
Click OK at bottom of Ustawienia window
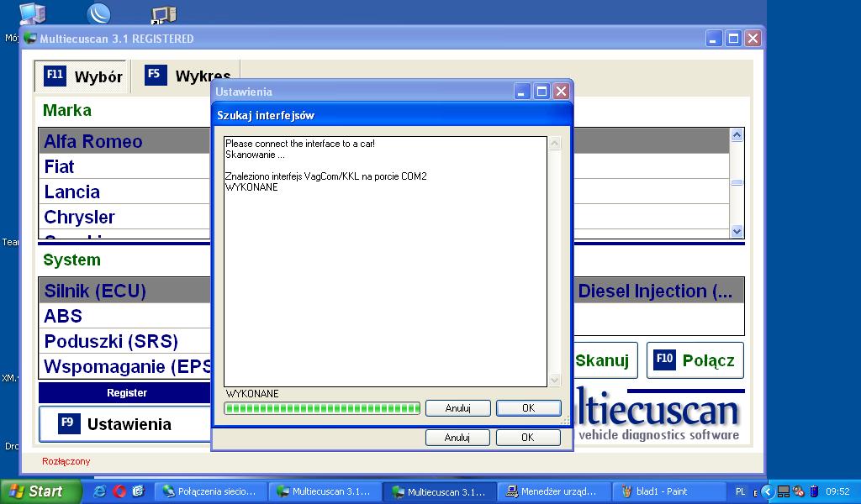tap(528, 437)
